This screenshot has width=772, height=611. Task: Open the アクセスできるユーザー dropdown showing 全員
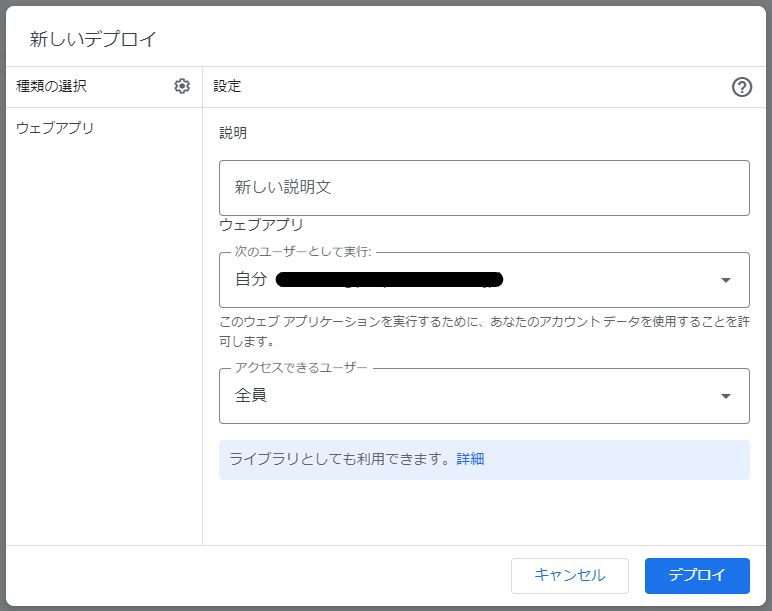coord(484,396)
